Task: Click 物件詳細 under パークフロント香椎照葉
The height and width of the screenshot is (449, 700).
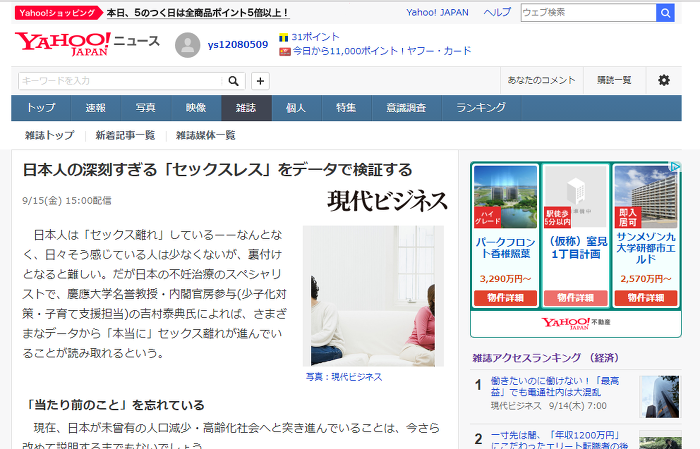Action: [505, 298]
